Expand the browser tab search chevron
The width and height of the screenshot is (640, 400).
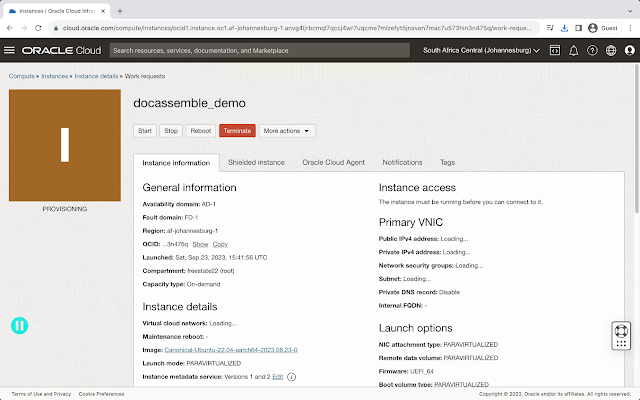[x=630, y=11]
